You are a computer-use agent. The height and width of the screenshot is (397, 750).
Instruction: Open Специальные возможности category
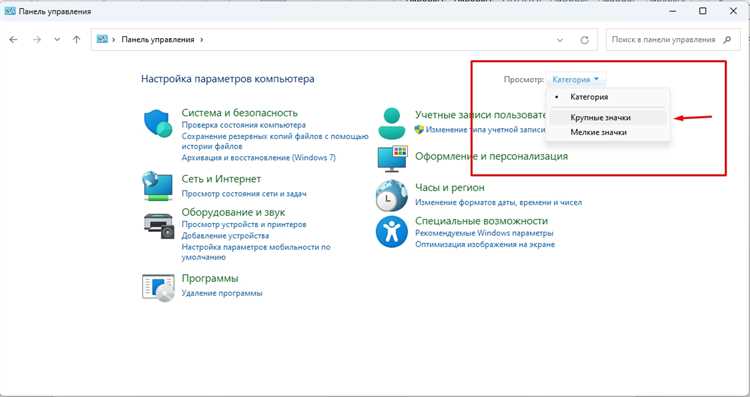(x=481, y=221)
